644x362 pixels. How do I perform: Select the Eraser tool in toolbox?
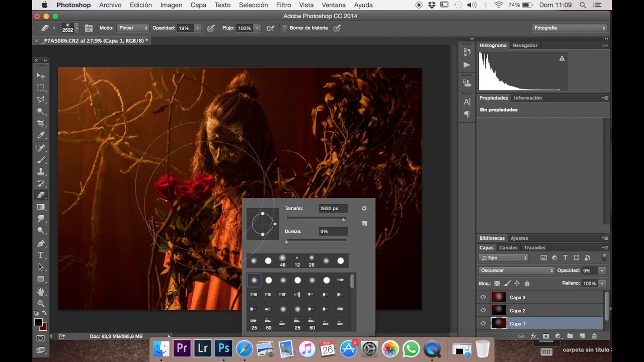41,195
